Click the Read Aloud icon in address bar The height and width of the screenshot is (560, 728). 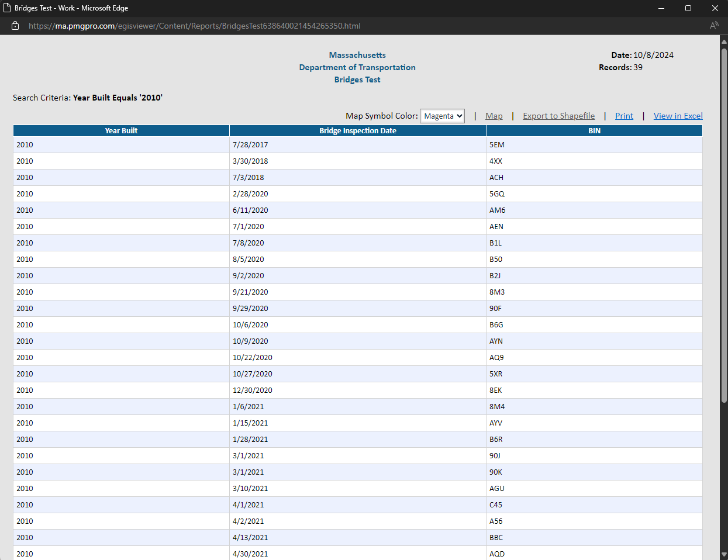coord(714,26)
